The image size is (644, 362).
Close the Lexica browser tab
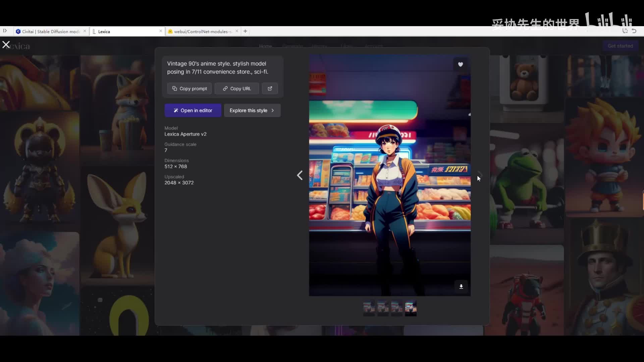click(x=161, y=31)
